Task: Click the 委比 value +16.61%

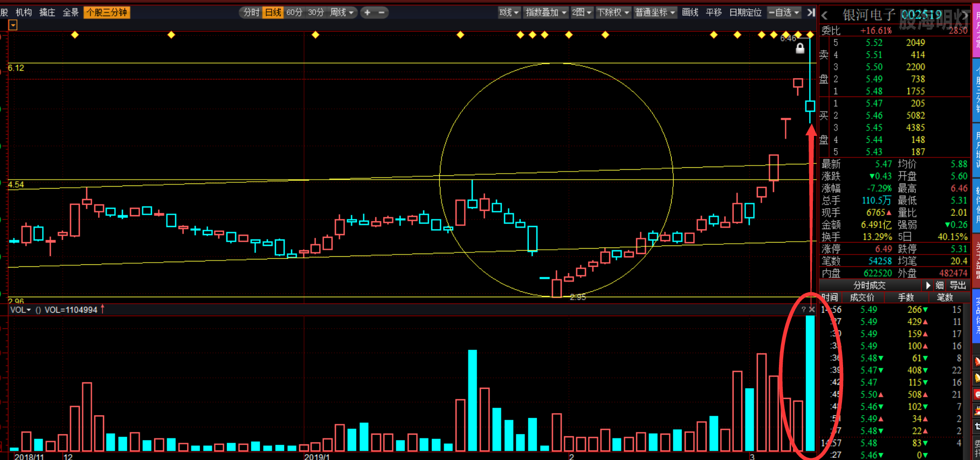Action: click(876, 31)
